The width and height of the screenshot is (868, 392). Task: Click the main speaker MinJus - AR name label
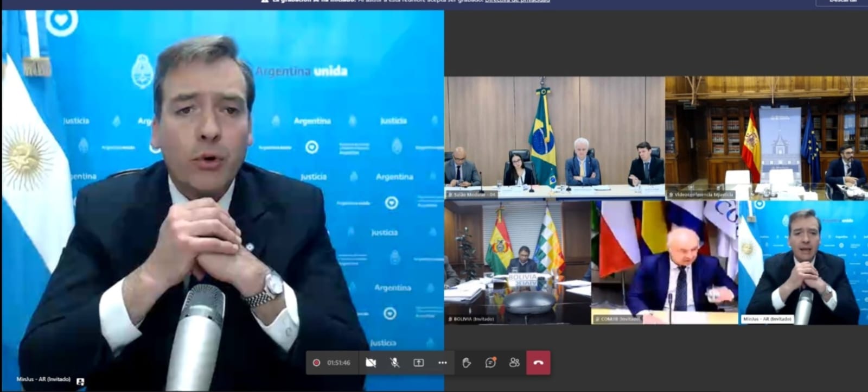tap(43, 380)
